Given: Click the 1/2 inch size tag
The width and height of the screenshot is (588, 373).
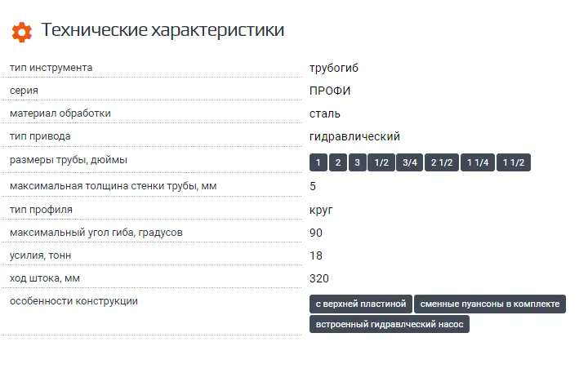Looking at the screenshot, I should pos(381,162).
